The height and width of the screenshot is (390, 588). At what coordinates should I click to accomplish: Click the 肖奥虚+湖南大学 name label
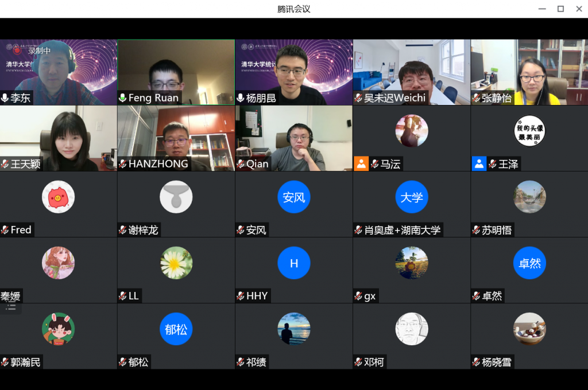point(402,230)
